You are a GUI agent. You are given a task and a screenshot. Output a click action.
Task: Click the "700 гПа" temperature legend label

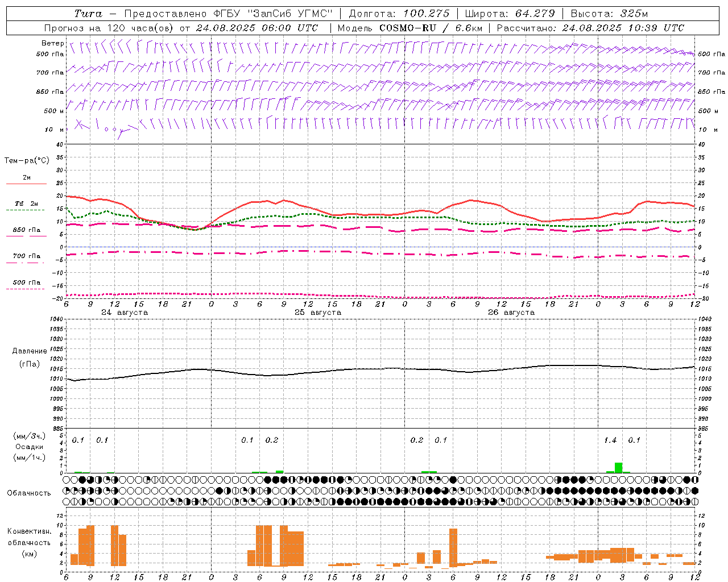pos(27,256)
